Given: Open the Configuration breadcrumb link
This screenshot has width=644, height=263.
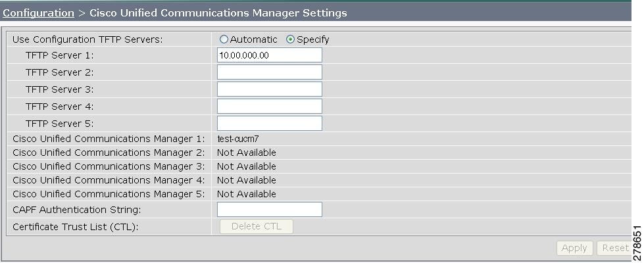Looking at the screenshot, I should [x=38, y=13].
